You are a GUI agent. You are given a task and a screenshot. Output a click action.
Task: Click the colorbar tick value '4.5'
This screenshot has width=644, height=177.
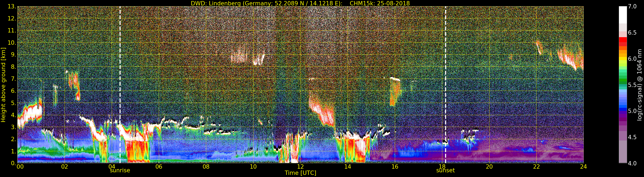[x=632, y=137]
